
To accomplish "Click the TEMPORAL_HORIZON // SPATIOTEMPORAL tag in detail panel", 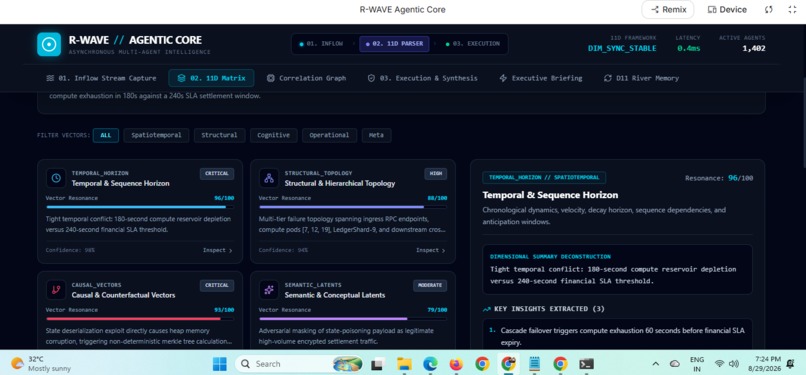I will tap(544, 177).
